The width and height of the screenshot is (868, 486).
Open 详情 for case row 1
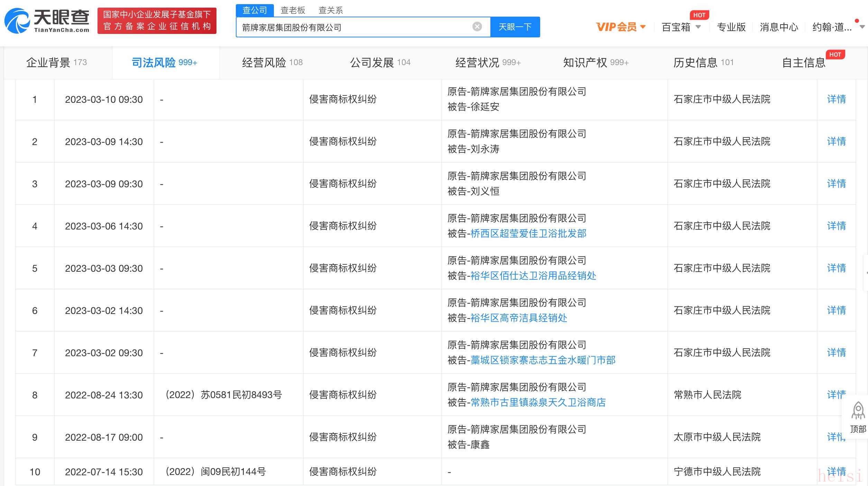pos(836,99)
